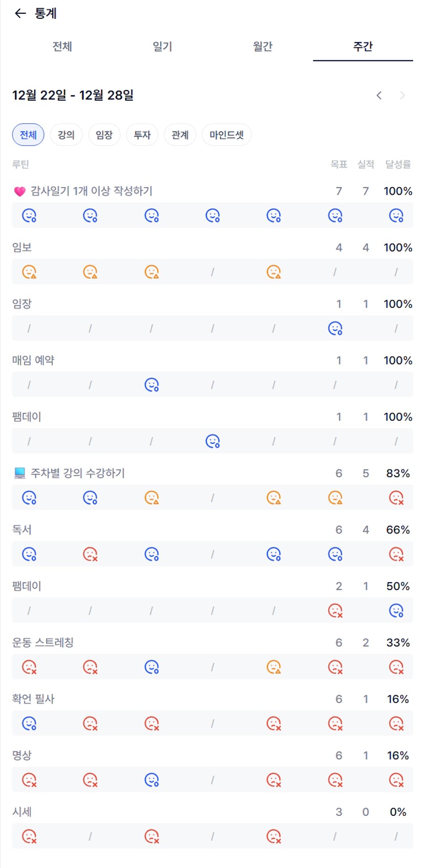
Task: Open the 감사일기 1개 이상 작성하기 routine
Action: (x=91, y=191)
